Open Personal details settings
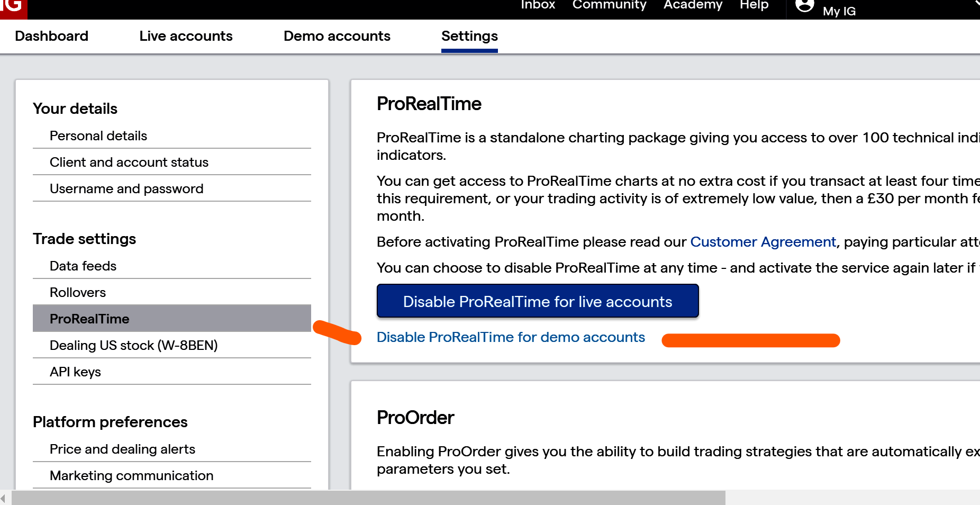This screenshot has width=980, height=505. [98, 136]
